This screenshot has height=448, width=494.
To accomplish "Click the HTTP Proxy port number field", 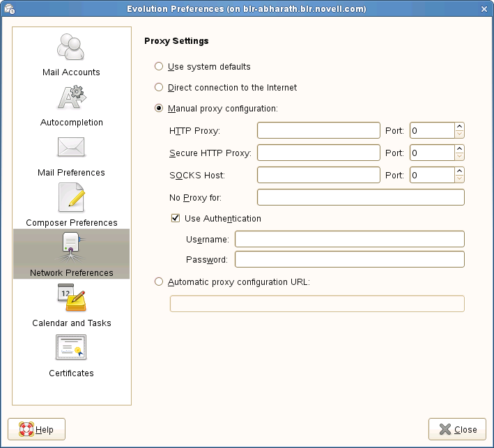I will [432, 130].
